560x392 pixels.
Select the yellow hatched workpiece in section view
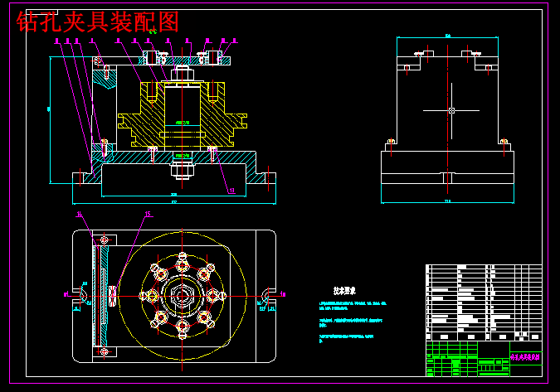(x=183, y=114)
